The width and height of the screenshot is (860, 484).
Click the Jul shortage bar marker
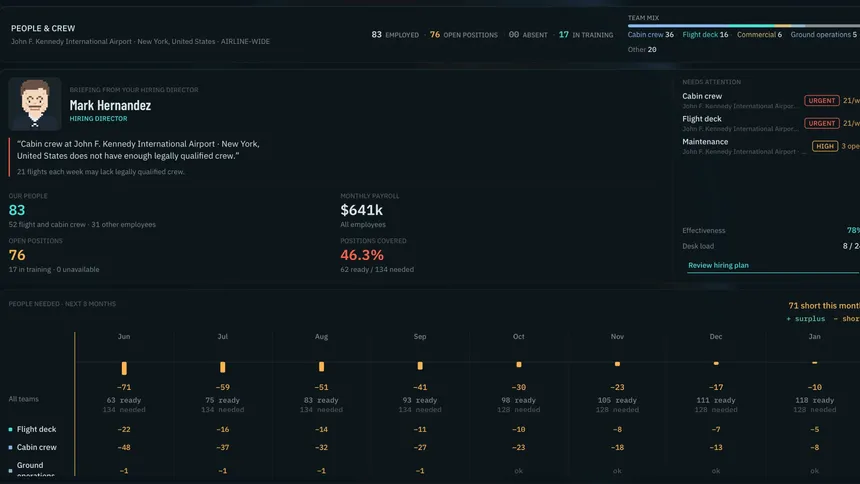click(223, 367)
